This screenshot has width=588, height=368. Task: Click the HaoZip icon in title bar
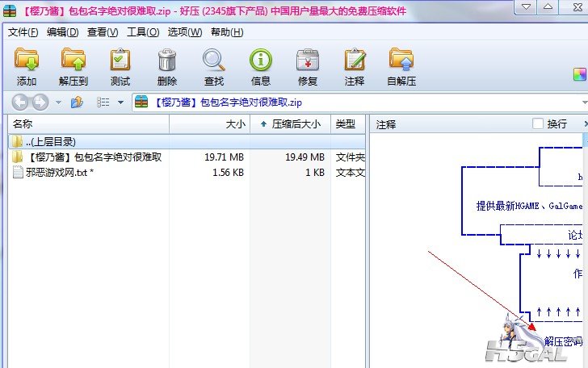[x=10, y=10]
